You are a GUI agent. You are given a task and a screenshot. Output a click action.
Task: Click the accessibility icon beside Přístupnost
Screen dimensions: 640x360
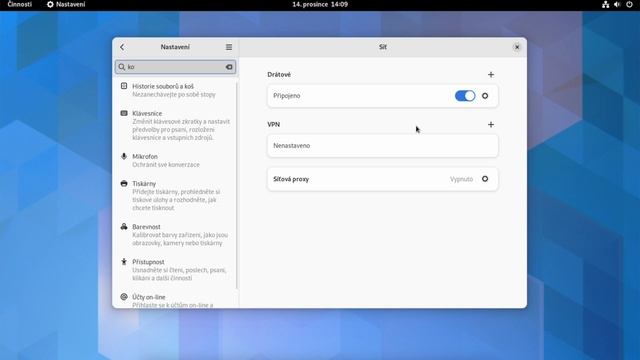click(124, 262)
